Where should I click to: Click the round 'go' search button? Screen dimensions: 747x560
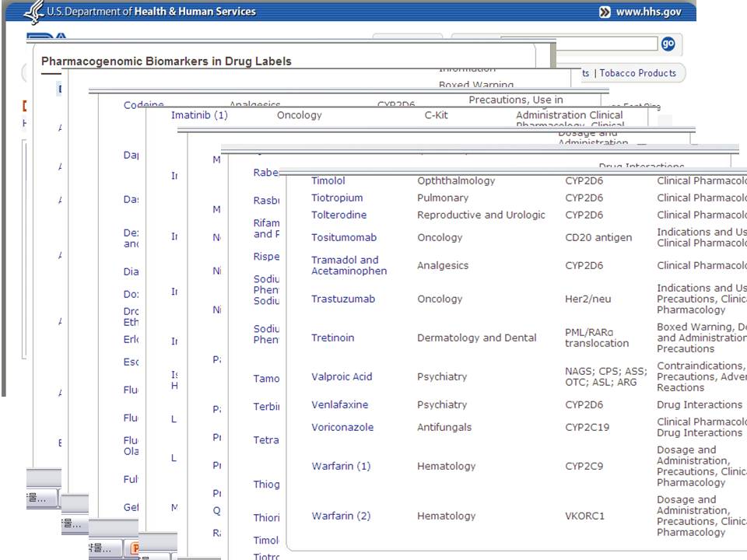pyautogui.click(x=668, y=44)
